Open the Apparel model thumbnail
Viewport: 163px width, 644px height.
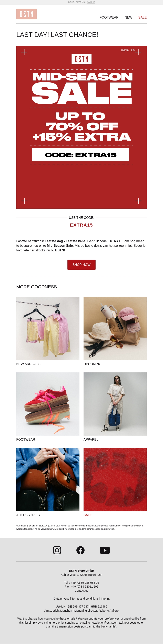click(x=115, y=404)
